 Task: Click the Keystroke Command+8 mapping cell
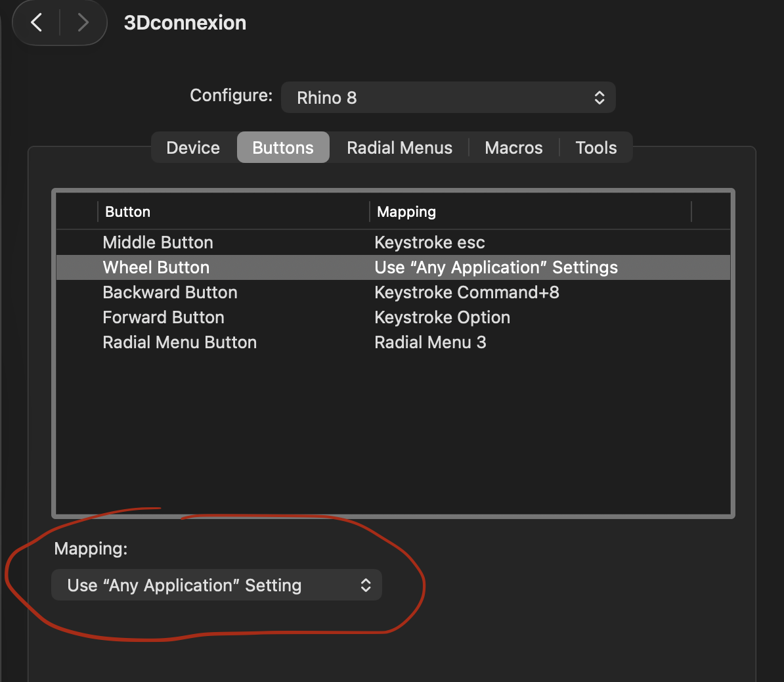(466, 293)
